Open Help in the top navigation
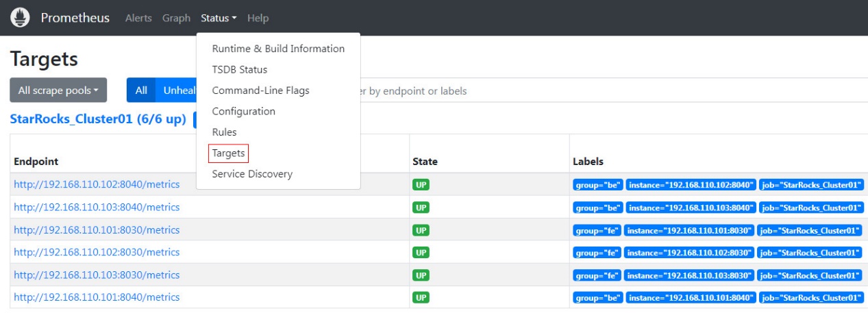The width and height of the screenshot is (868, 313). pos(258,18)
